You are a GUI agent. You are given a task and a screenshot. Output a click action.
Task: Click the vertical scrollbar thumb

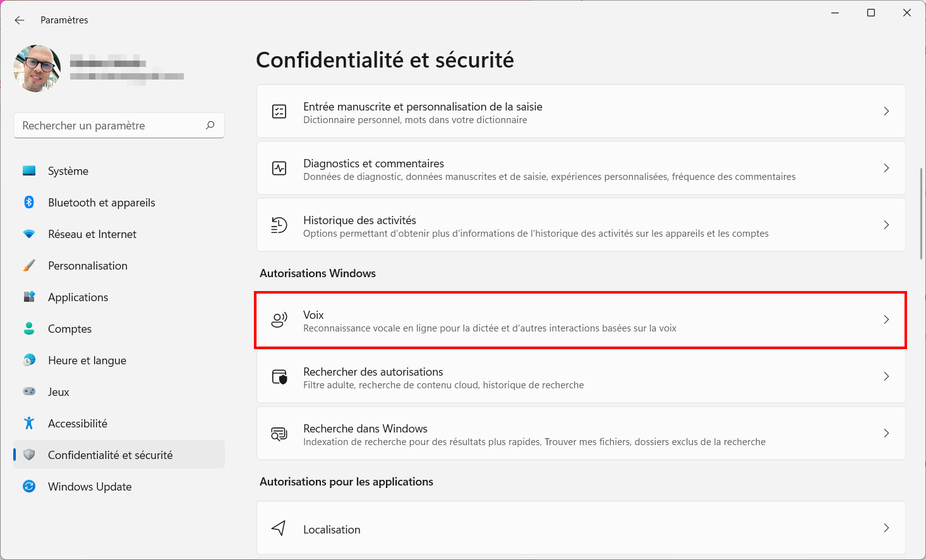922,212
